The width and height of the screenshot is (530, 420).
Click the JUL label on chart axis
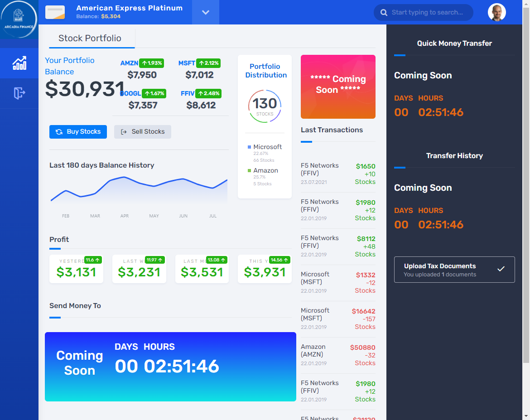212,216
